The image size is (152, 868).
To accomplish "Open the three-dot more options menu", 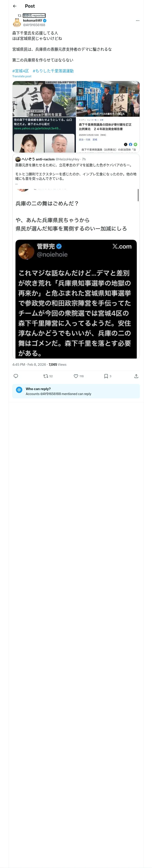I will pyautogui.click(x=137, y=21).
